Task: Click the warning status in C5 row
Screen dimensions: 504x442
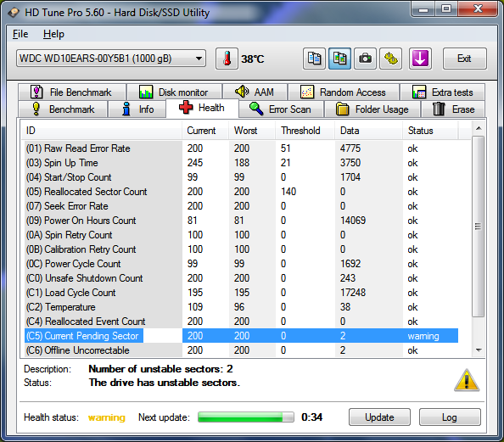Action: pos(423,336)
